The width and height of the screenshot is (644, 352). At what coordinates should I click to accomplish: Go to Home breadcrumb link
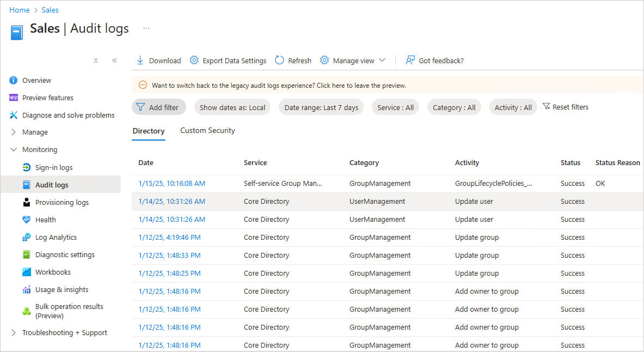(x=19, y=10)
